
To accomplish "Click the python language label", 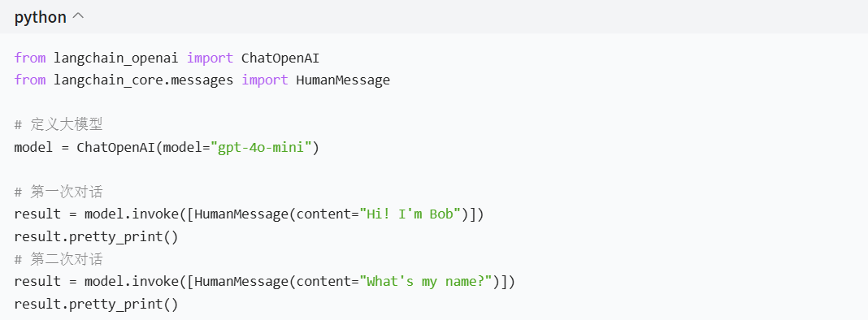I will [41, 18].
